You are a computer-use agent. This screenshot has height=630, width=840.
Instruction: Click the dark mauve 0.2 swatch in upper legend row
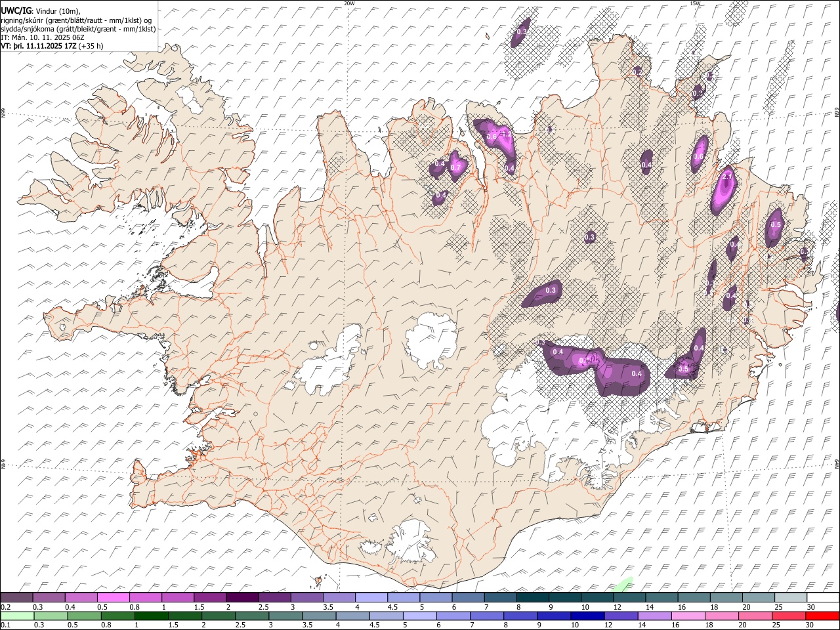click(x=16, y=597)
